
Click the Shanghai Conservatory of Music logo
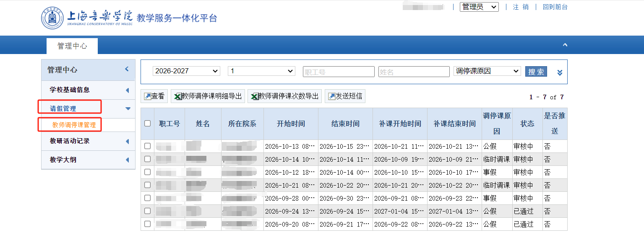point(87,18)
